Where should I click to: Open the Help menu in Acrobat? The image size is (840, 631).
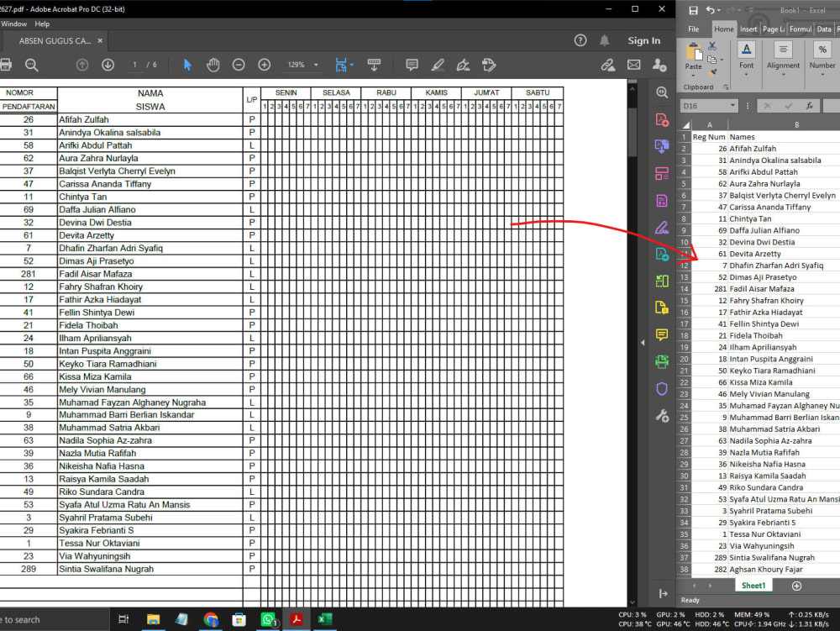pyautogui.click(x=42, y=24)
